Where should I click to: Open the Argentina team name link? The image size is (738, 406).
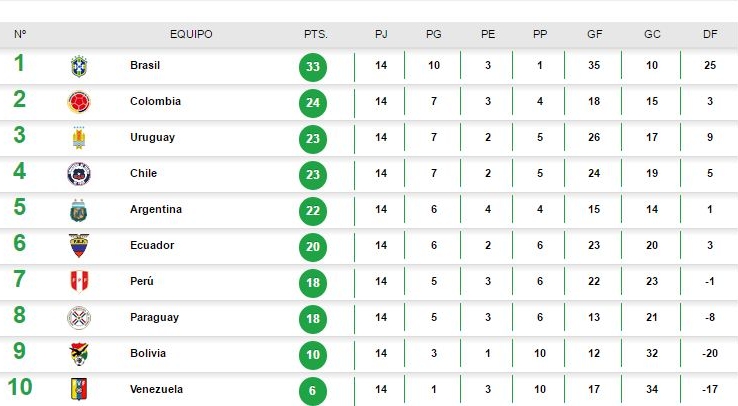pyautogui.click(x=156, y=209)
